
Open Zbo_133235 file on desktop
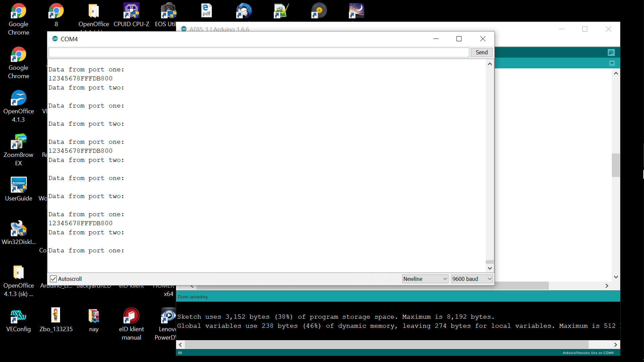pos(56,316)
